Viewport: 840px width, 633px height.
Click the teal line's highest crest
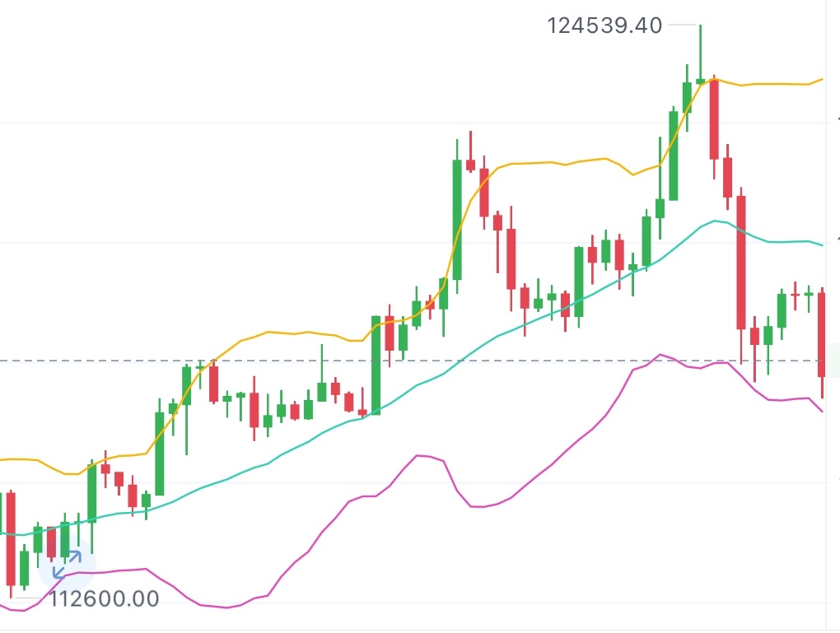pyautogui.click(x=715, y=221)
